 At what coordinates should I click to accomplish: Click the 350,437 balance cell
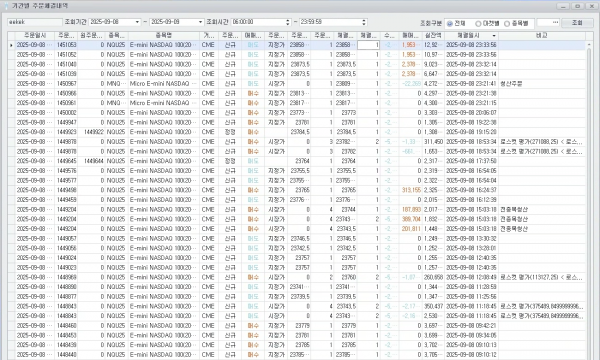(434, 306)
